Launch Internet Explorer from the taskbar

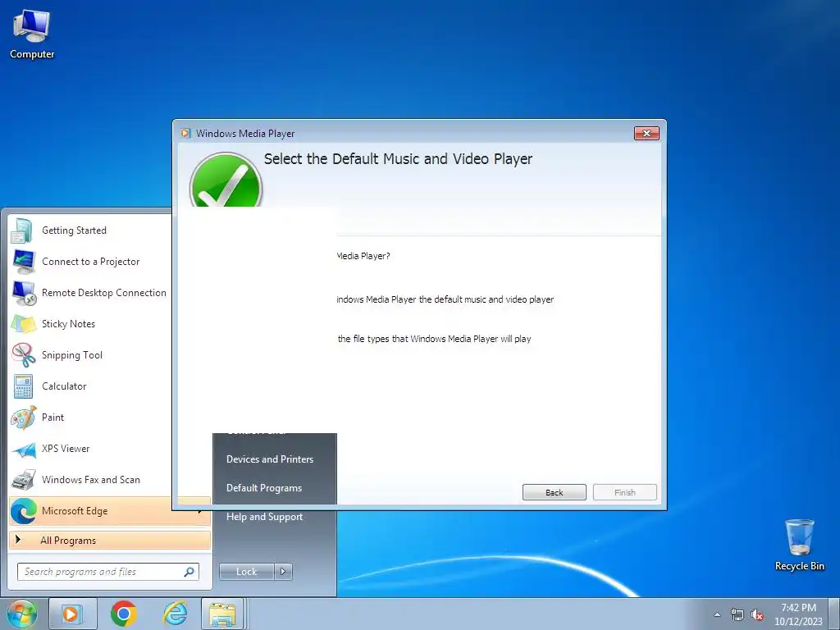(x=176, y=614)
